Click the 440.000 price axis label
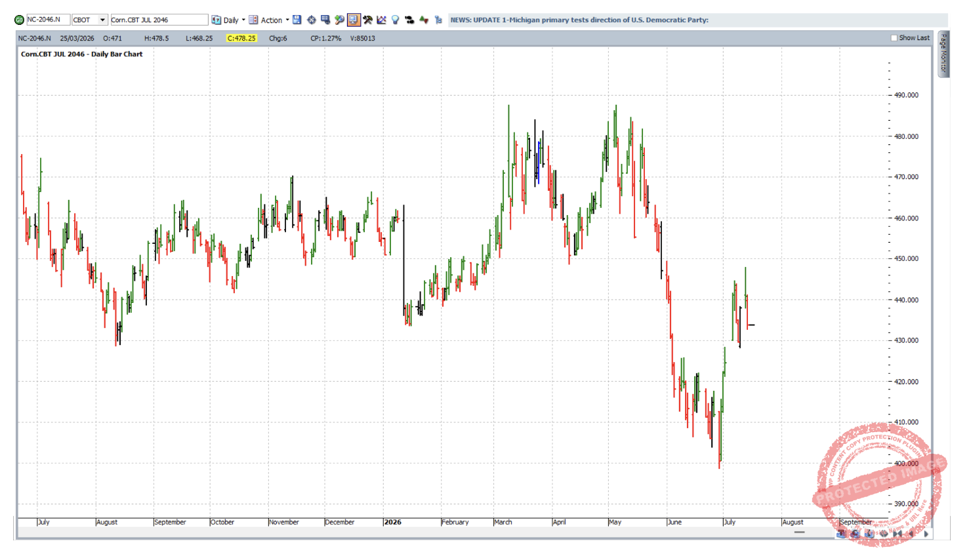 tap(906, 300)
